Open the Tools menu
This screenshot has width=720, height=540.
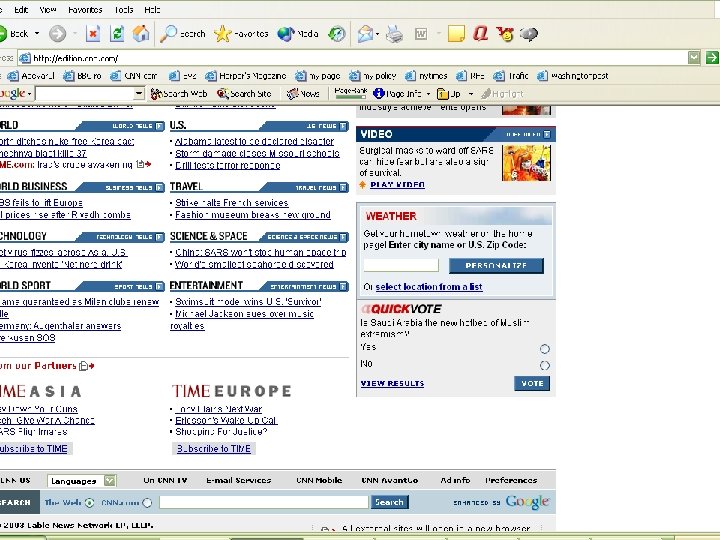click(124, 9)
